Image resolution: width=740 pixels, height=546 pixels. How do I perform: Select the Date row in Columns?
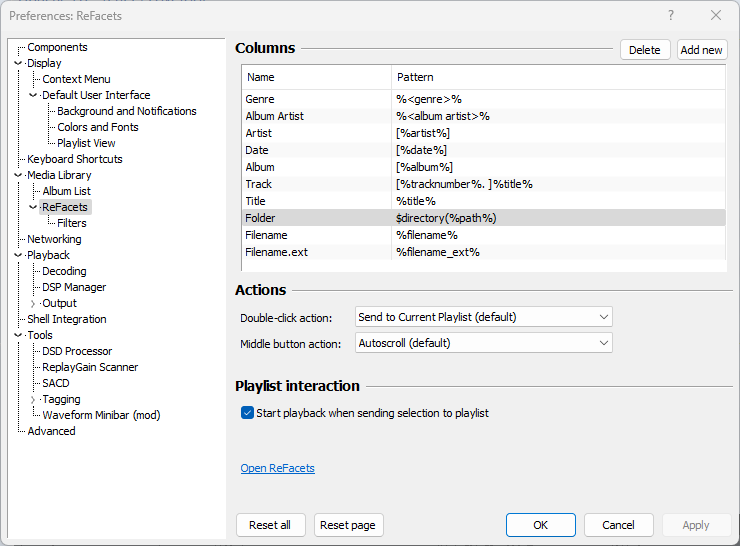(x=484, y=150)
